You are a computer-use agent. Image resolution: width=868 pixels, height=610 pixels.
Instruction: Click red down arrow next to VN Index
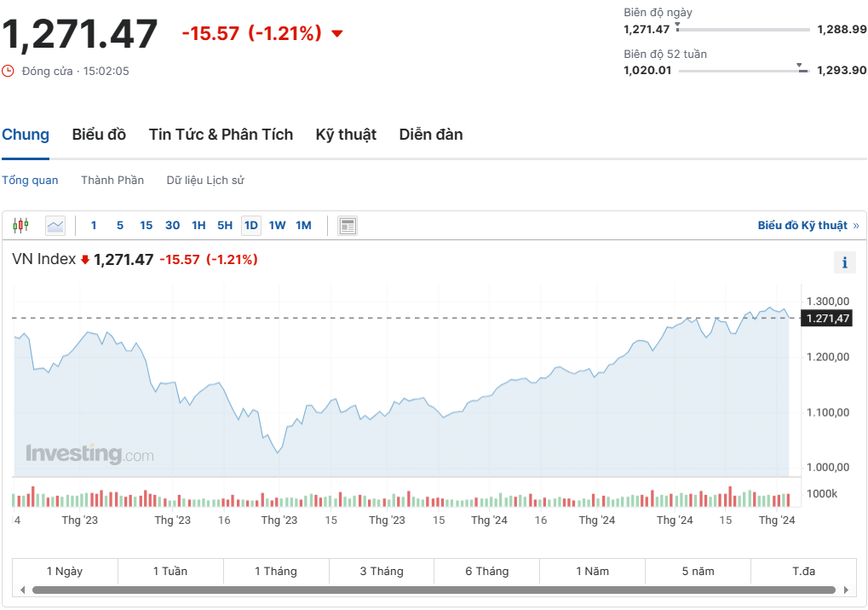85,260
